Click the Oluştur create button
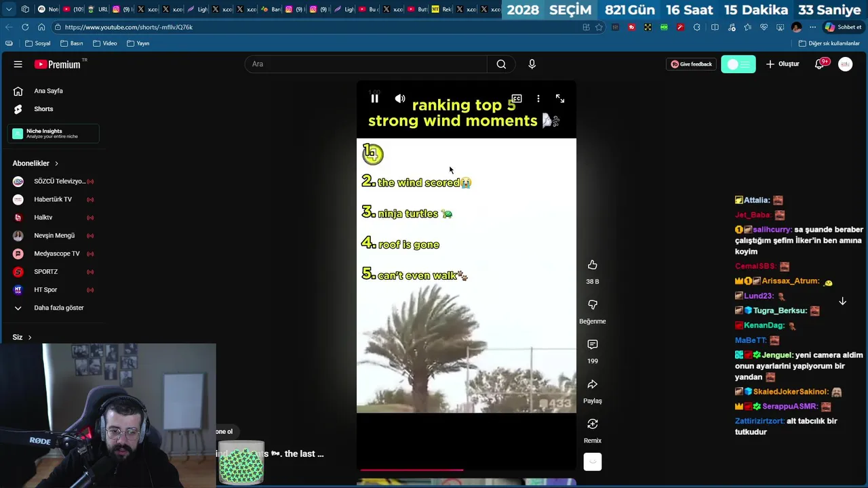 pyautogui.click(x=783, y=64)
